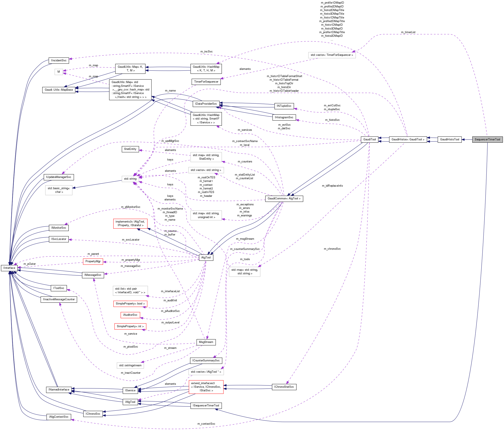Open the StatEntity class box
Viewport: 504px width, 430px height.
click(x=130, y=149)
